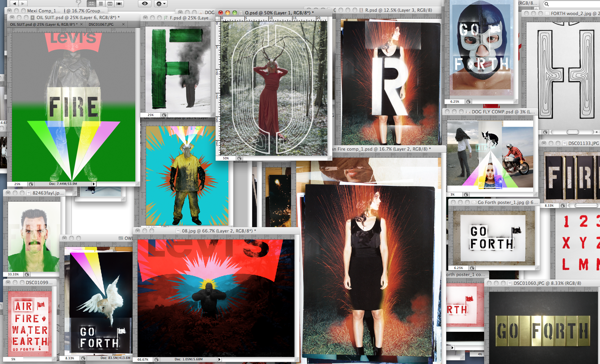Open the Finder help question mark

[79, 3]
